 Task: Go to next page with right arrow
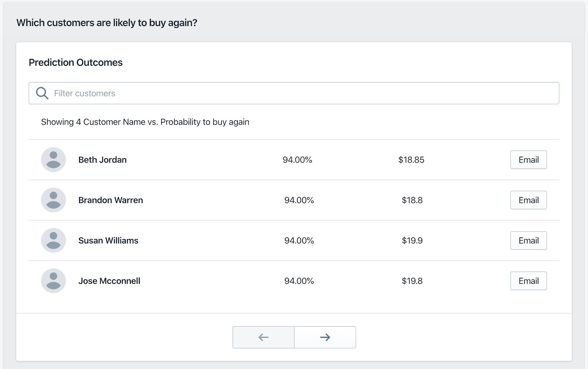pos(325,337)
